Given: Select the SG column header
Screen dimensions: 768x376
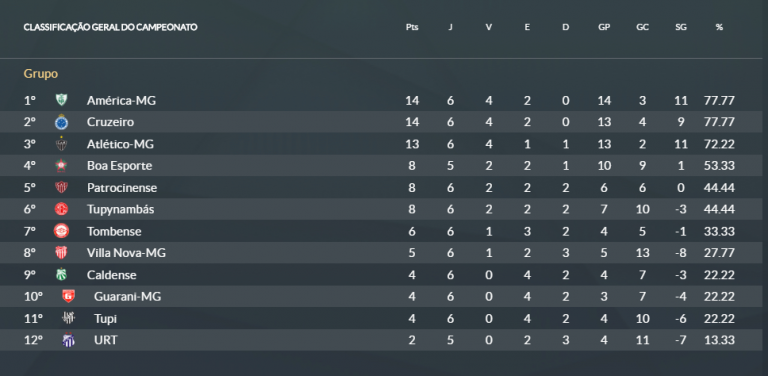Looking at the screenshot, I should [681, 27].
